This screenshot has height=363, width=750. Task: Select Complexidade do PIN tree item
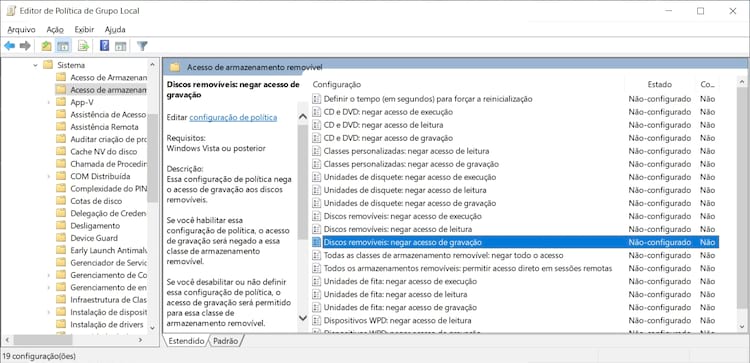(109, 188)
